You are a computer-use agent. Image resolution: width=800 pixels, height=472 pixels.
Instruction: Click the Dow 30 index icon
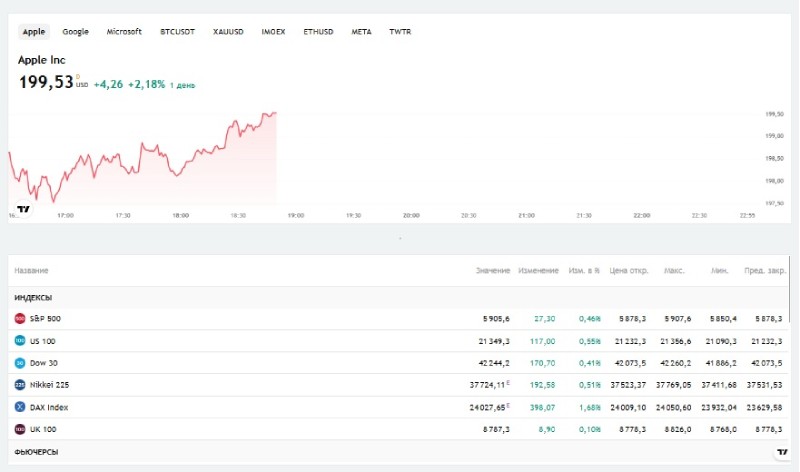(x=20, y=363)
